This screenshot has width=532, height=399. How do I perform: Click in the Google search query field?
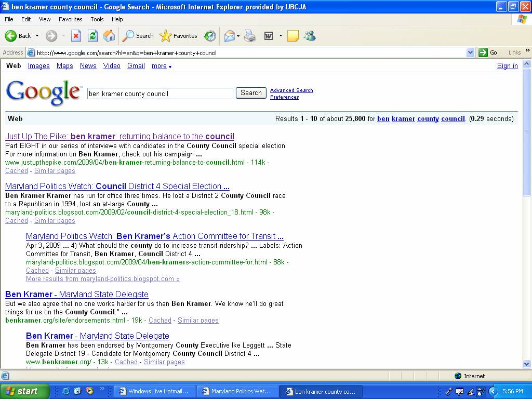click(x=160, y=94)
